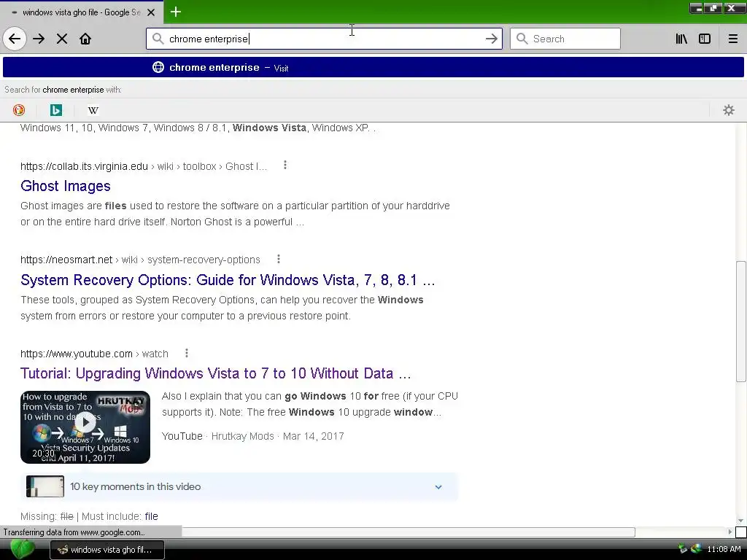Screen dimensions: 747x560
Task: Stop loading the page with the X button
Action: [x=62, y=39]
